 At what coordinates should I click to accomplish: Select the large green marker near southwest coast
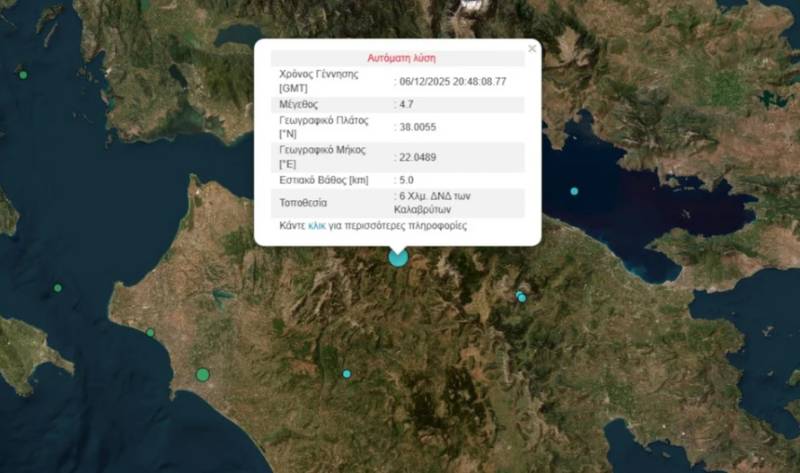203,375
